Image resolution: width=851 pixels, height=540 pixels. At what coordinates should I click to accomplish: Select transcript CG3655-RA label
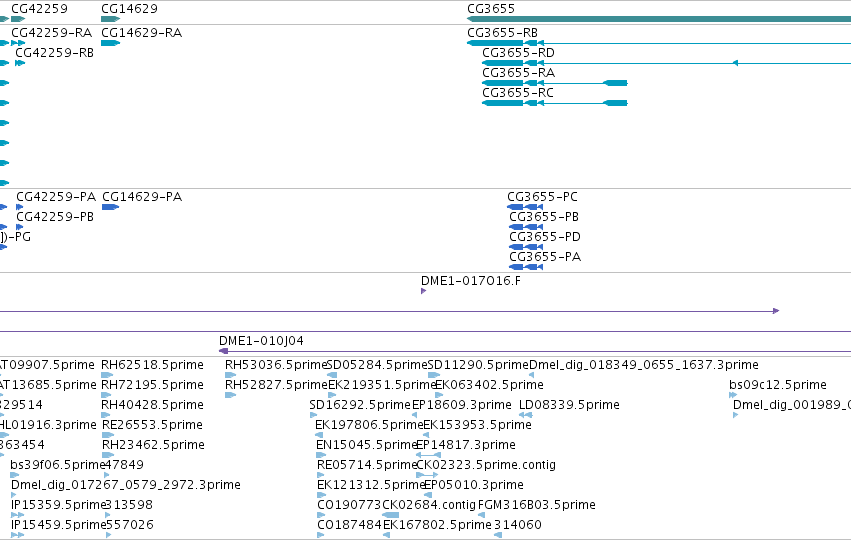coord(518,73)
